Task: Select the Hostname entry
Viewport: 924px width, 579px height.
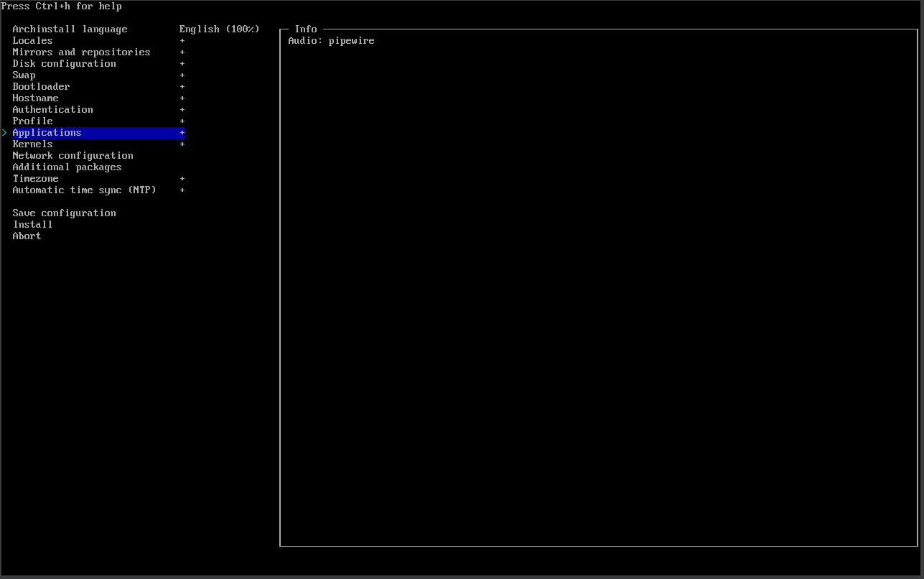Action: pyautogui.click(x=35, y=98)
